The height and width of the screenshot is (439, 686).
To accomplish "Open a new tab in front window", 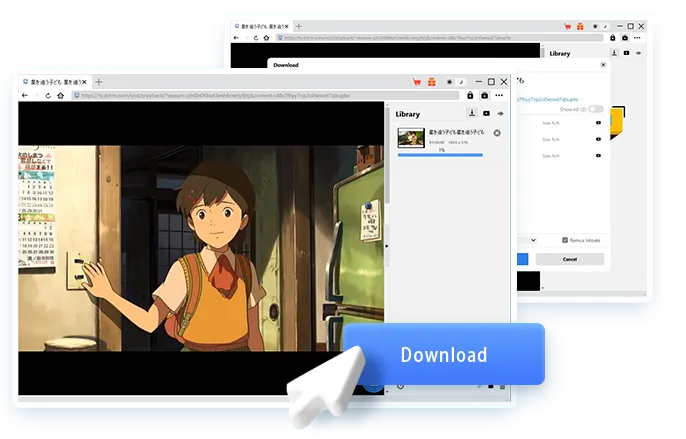I will click(99, 82).
